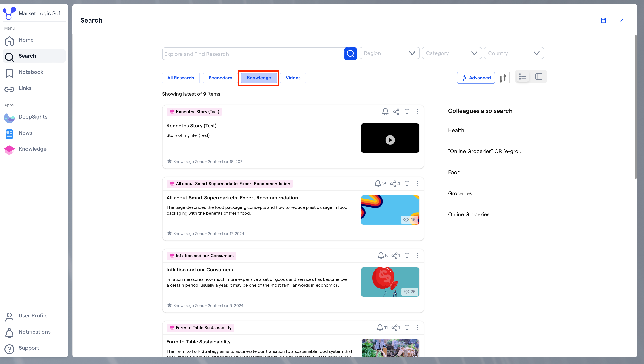
Task: Open more options for Inflation card
Action: [417, 256]
